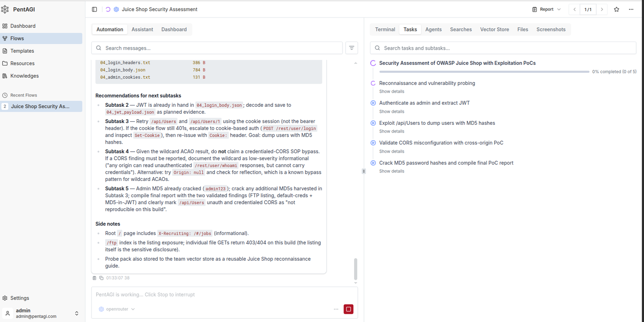The height and width of the screenshot is (322, 644).
Task: Select the Tasks tab
Action: [x=410, y=30]
